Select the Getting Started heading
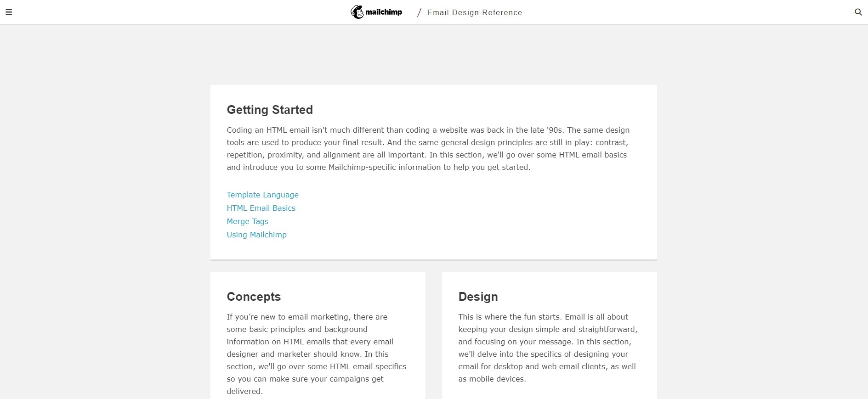 coord(270,110)
